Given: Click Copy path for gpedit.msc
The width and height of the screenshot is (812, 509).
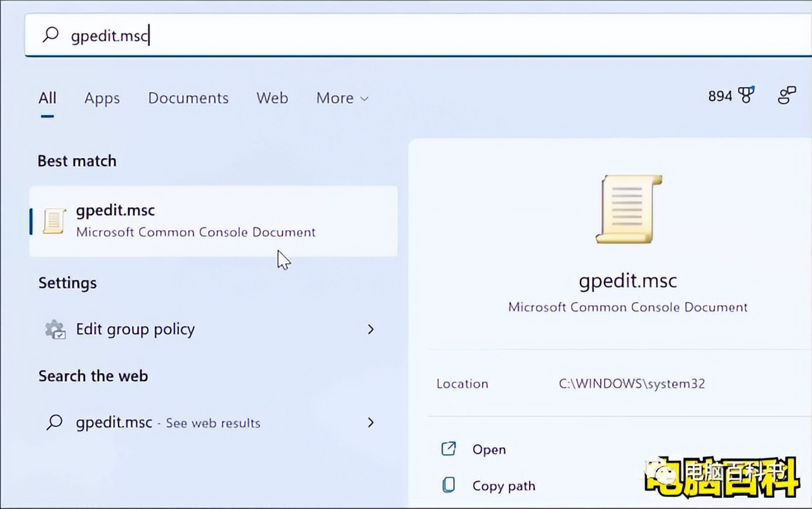Looking at the screenshot, I should (503, 485).
